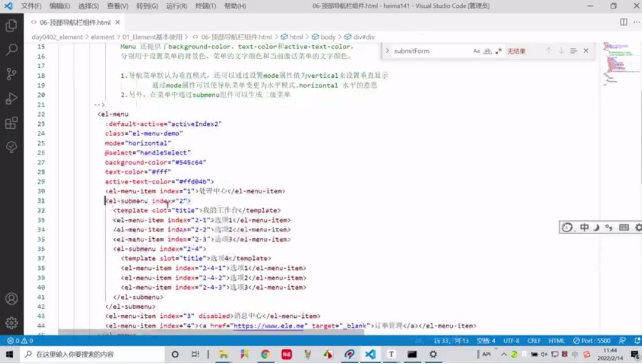Toggle Match Whole Word in find widget
Viewport: 642px width, 364px height.
click(487, 51)
